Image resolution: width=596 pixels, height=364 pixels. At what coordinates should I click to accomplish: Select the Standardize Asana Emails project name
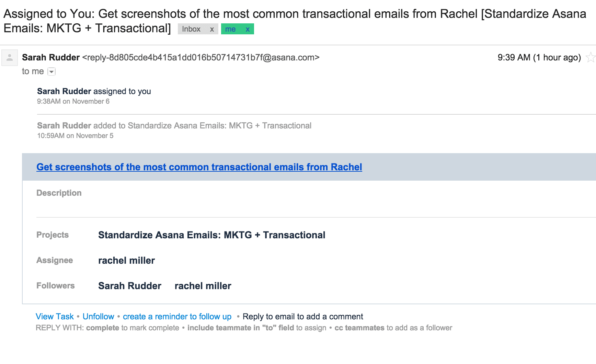click(211, 235)
